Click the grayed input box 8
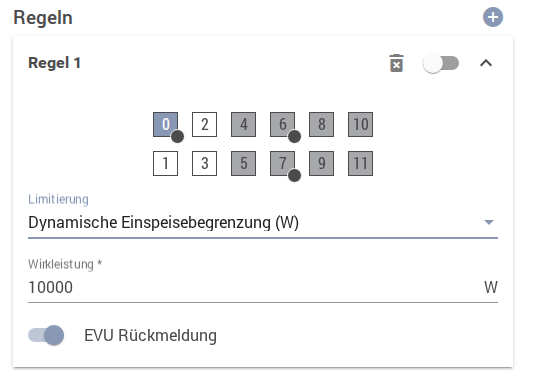 (322, 124)
